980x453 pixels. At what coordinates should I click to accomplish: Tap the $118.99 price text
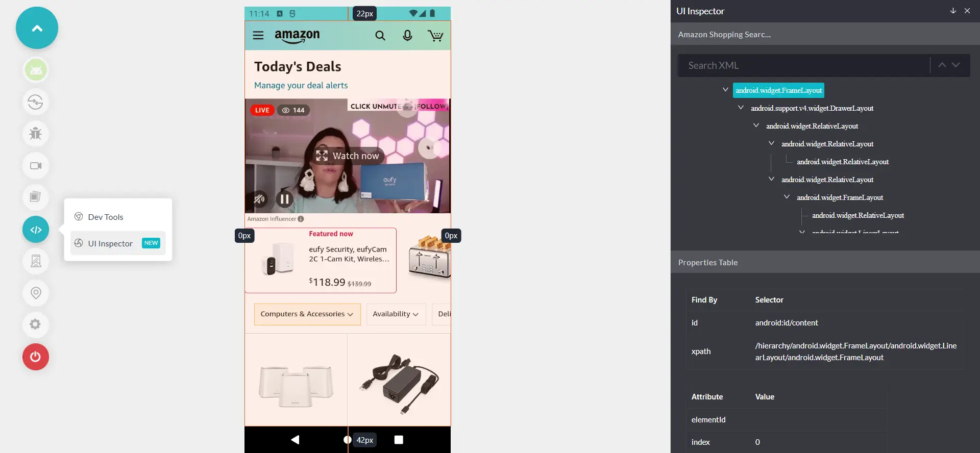pos(327,282)
